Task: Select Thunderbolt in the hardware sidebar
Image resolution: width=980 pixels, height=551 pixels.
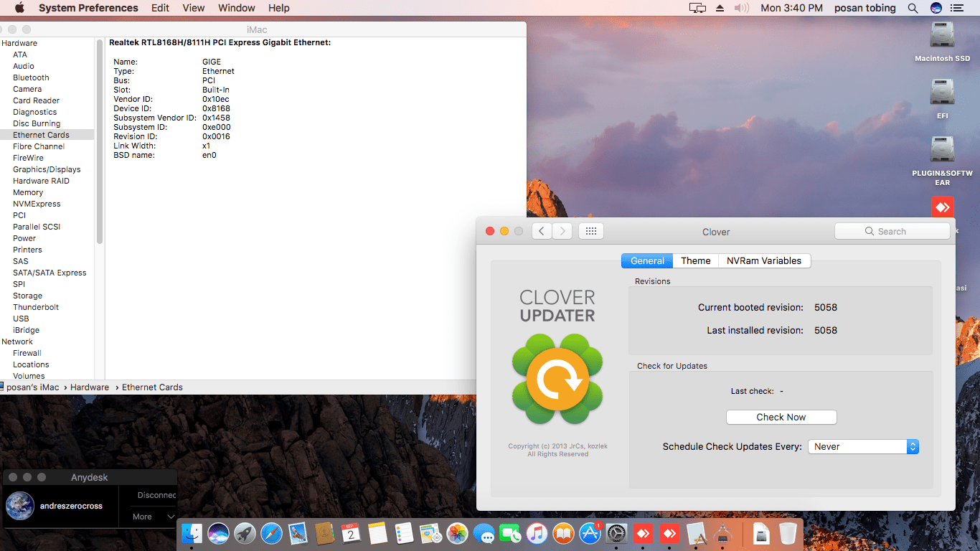Action: coord(36,307)
